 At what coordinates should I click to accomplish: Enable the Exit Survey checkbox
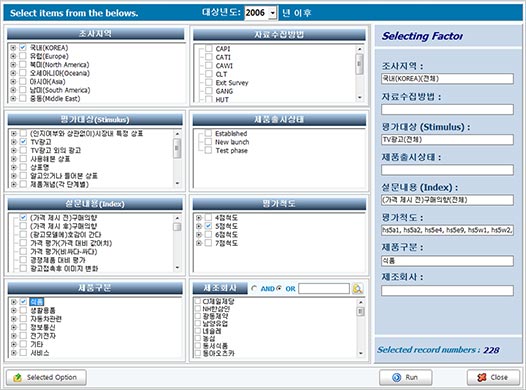(209, 82)
